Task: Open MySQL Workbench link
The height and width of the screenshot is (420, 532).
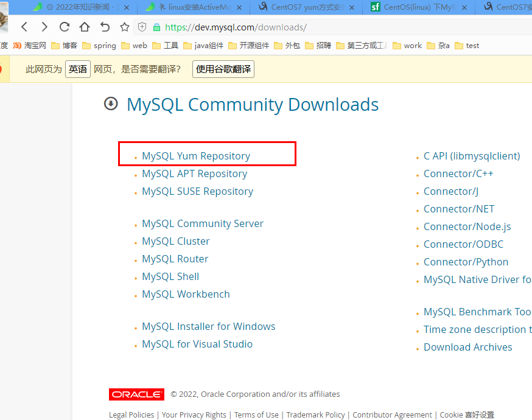Action: [186, 294]
